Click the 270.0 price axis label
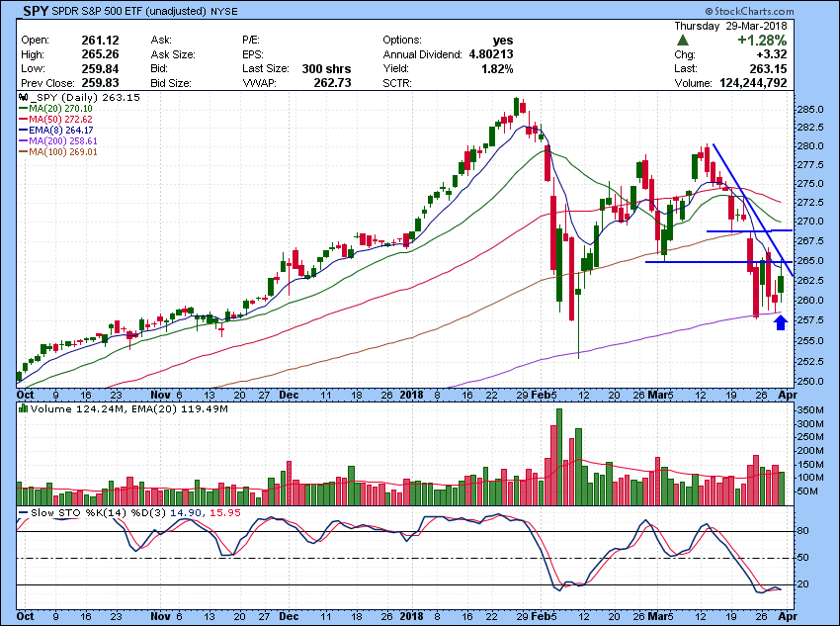 (x=810, y=222)
